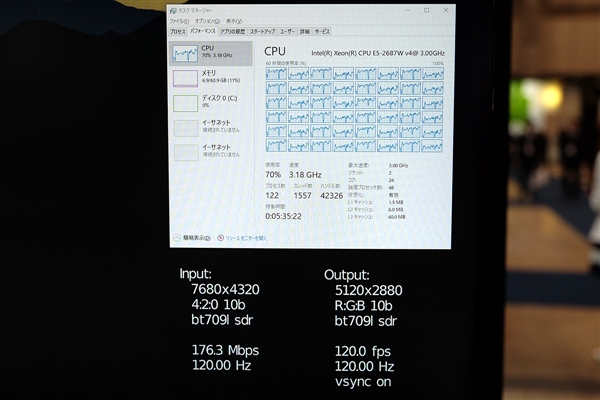Click the 3.18 GHz speed value under 速度
The image size is (600, 400).
(x=305, y=175)
